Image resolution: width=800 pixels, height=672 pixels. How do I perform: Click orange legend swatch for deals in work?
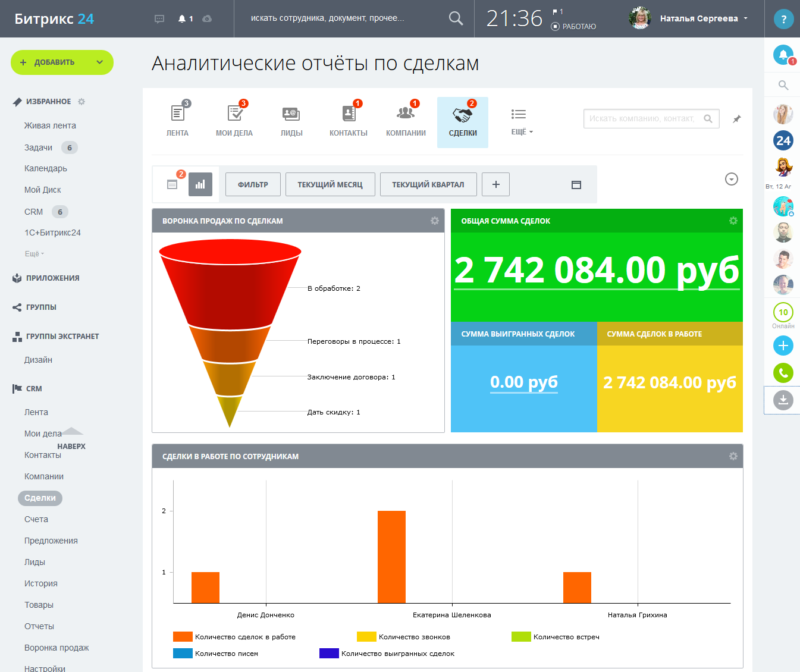[183, 637]
